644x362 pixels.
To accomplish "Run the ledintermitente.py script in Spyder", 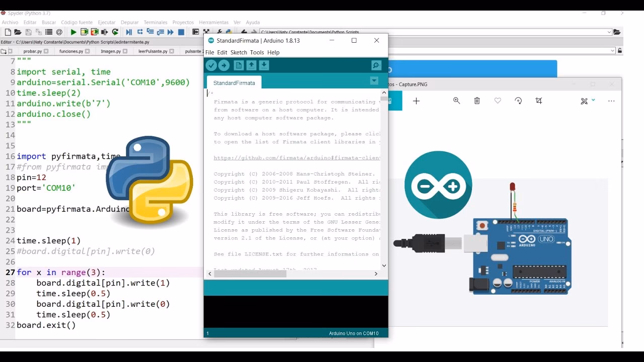I will coord(73,32).
